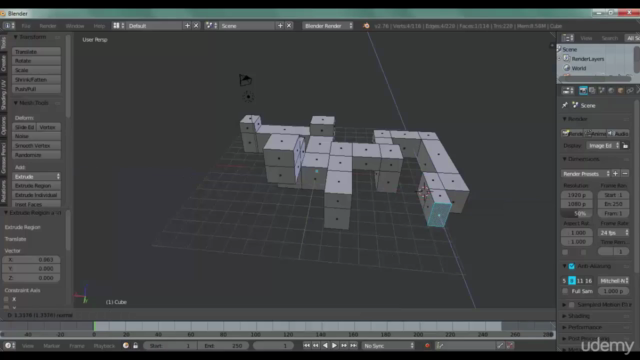Select 5 anti-aliasing samples
Image resolution: width=640 pixels, height=360 pixels.
[564, 281]
